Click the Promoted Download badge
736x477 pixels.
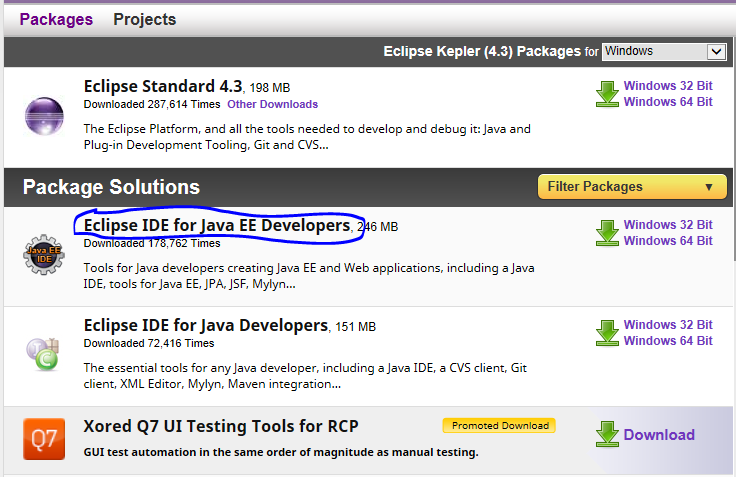pos(499,426)
